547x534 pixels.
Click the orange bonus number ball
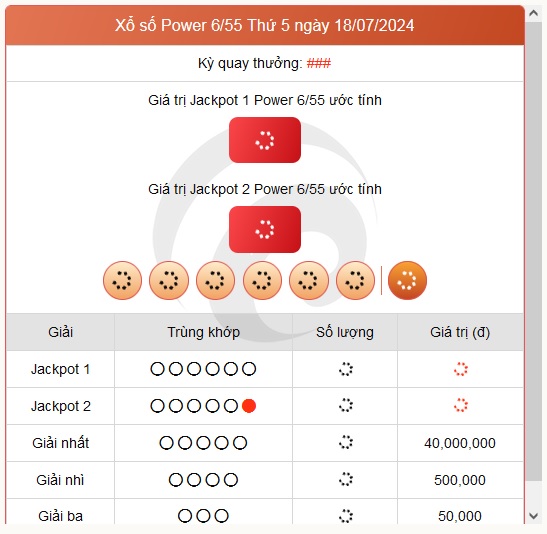(x=407, y=280)
